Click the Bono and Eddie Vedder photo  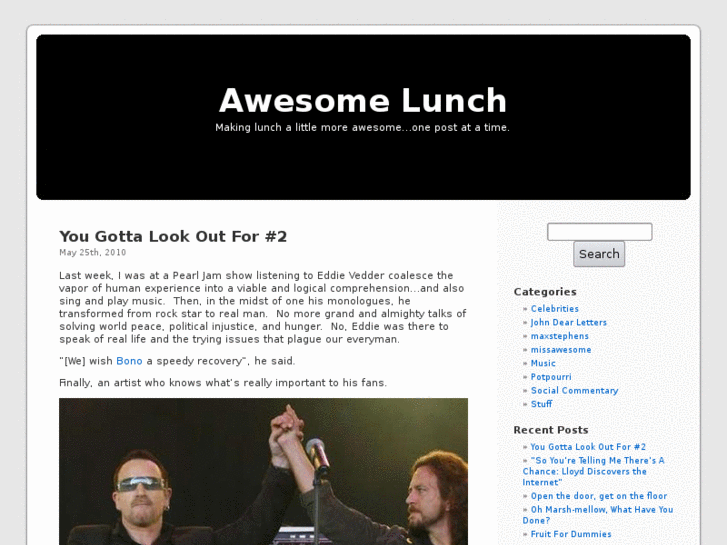click(x=263, y=471)
